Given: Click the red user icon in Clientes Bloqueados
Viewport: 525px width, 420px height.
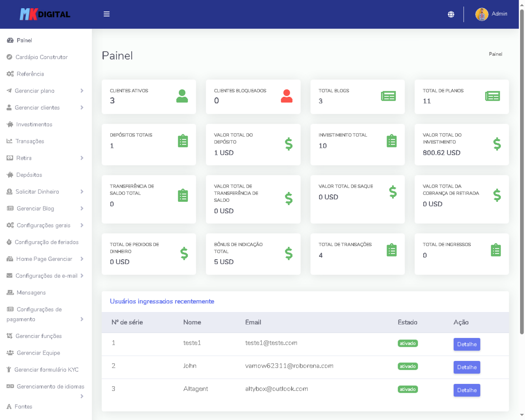Looking at the screenshot, I should 286,96.
